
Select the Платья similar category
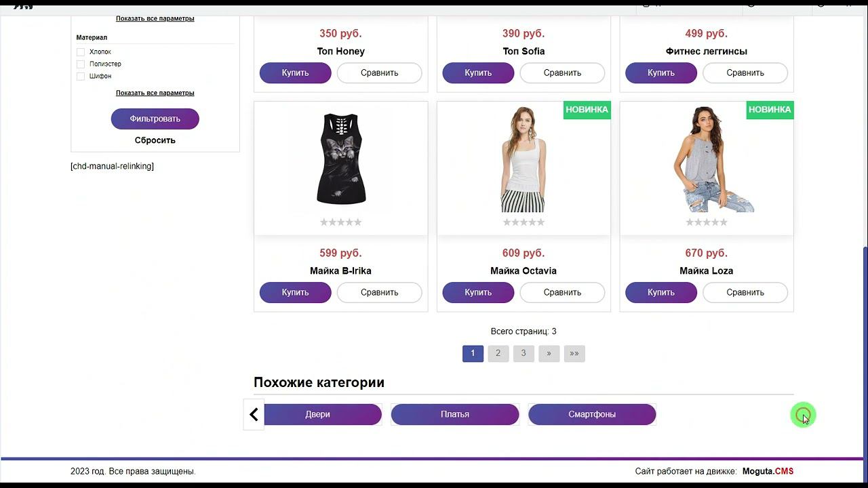click(455, 414)
